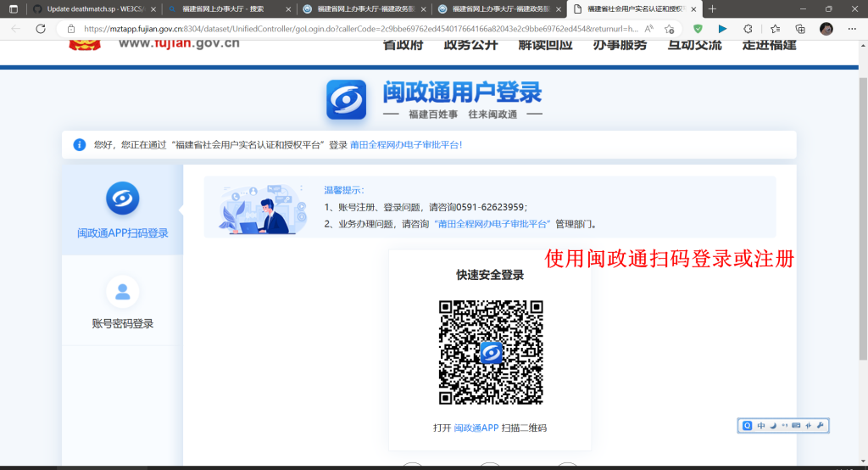Open the site lock info icon
The image size is (868, 470).
[71, 29]
